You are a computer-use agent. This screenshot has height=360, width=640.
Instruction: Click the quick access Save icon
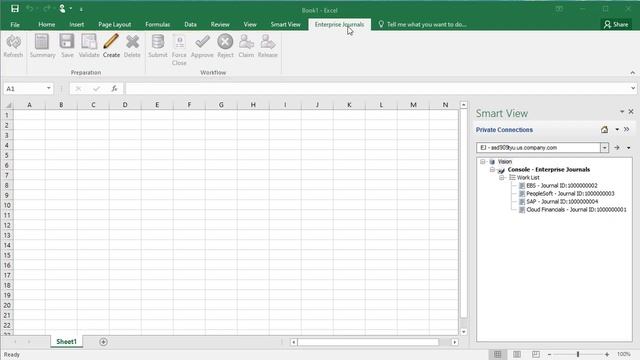[15, 9]
